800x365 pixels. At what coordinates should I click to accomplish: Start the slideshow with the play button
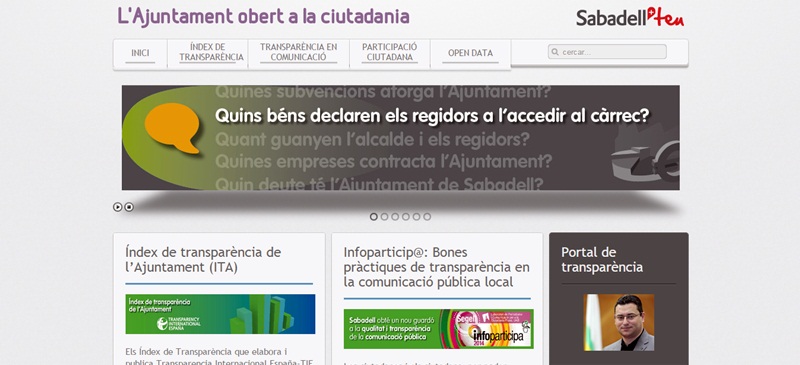(118, 207)
